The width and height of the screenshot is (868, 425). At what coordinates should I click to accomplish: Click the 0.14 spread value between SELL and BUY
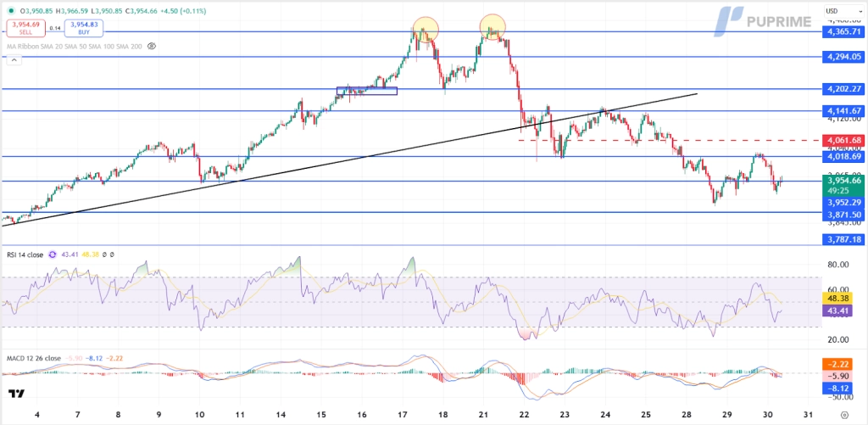click(55, 28)
